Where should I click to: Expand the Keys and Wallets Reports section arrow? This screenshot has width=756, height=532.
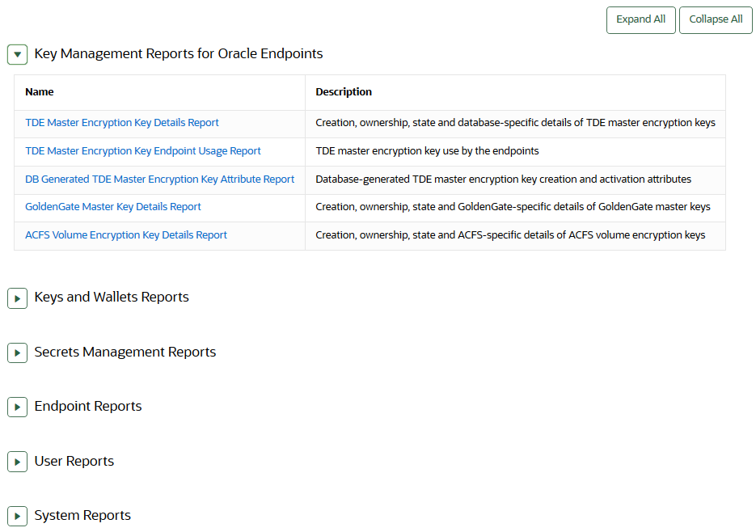click(x=17, y=298)
